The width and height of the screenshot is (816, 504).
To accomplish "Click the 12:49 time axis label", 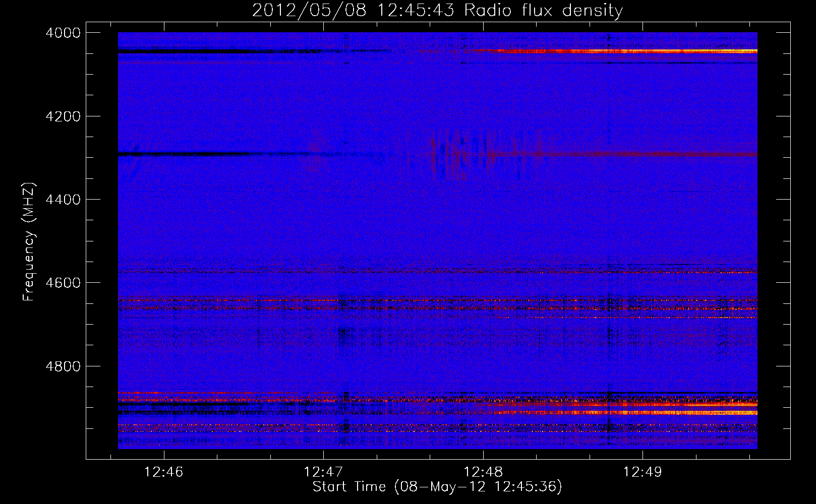I will click(643, 472).
